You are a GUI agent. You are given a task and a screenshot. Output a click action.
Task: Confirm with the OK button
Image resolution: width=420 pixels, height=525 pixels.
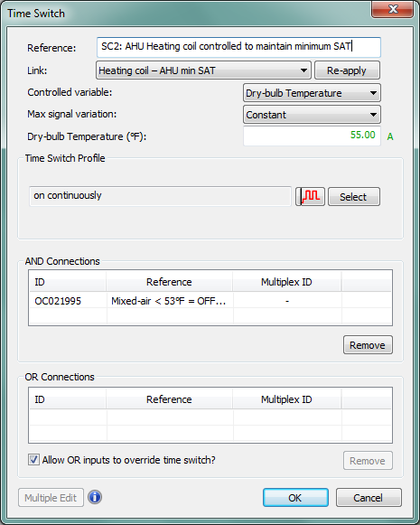tap(295, 498)
